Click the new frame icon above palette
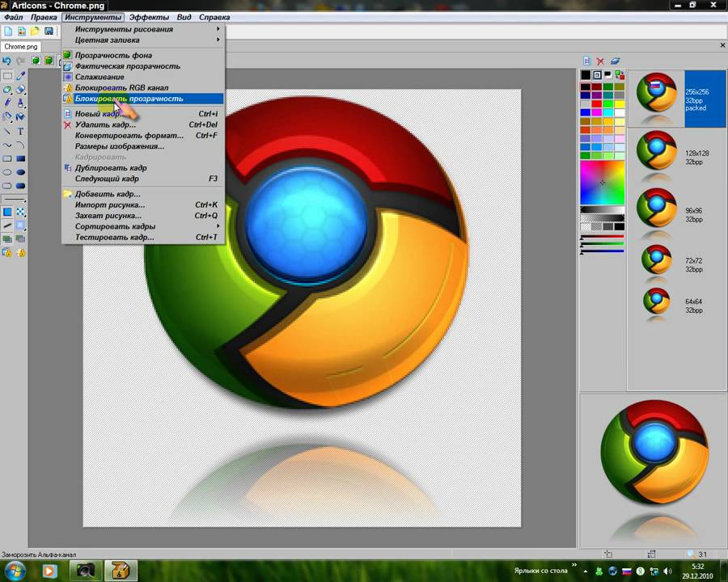The width and height of the screenshot is (728, 582). [587, 61]
